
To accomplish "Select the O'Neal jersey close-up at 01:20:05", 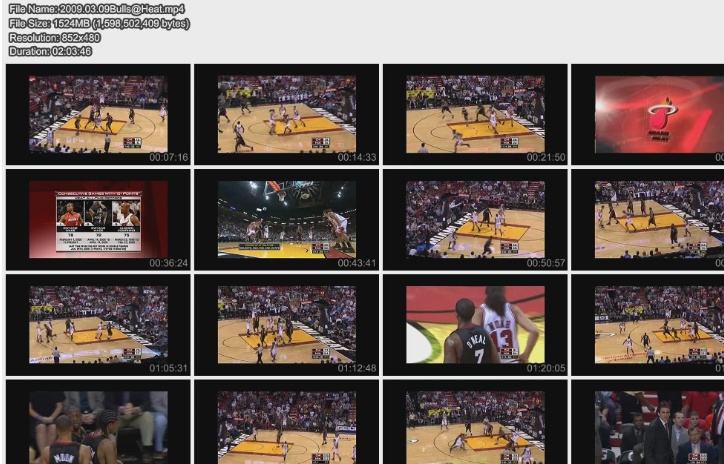I will (x=475, y=324).
